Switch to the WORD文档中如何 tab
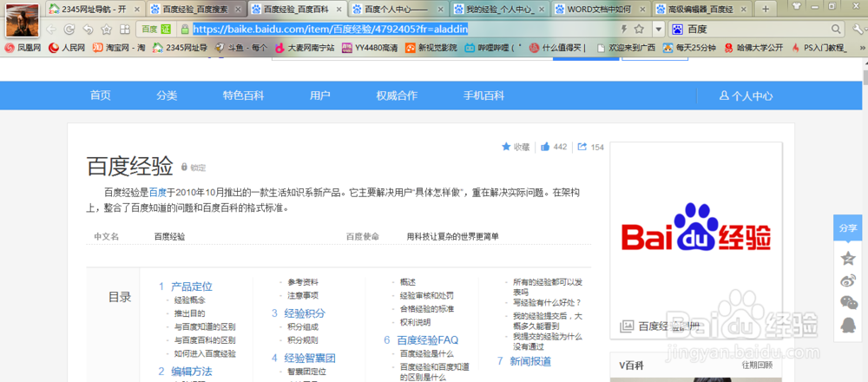Image resolution: width=868 pixels, height=382 pixels. [600, 9]
